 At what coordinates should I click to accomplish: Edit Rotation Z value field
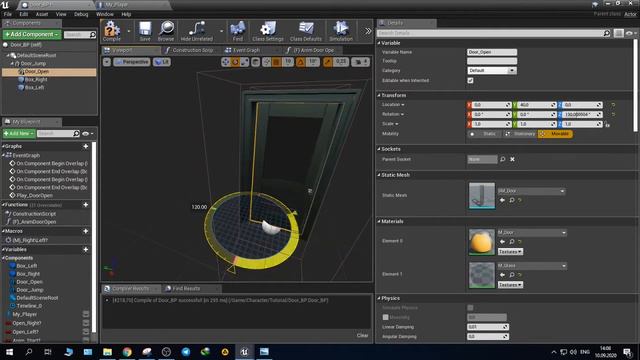579,115
